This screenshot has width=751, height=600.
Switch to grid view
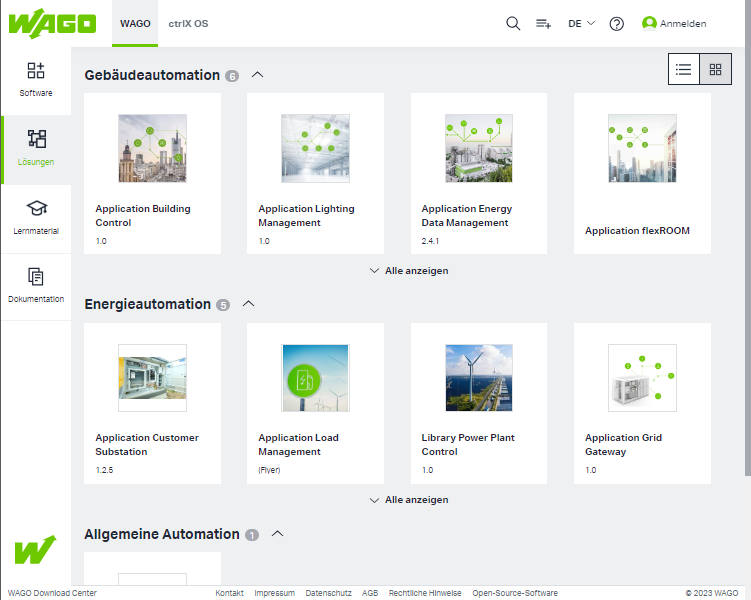click(716, 69)
